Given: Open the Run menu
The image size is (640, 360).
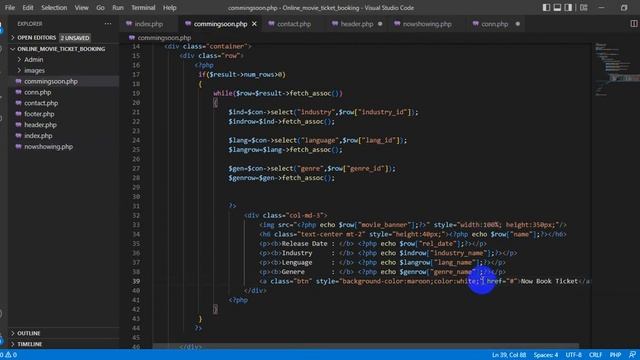Looking at the screenshot, I should click(118, 8).
